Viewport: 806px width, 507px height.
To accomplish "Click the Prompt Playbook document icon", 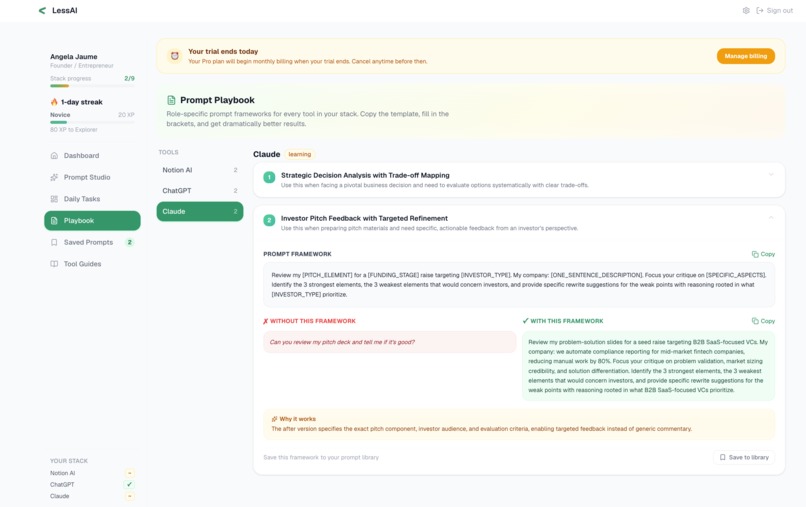I will pos(171,100).
